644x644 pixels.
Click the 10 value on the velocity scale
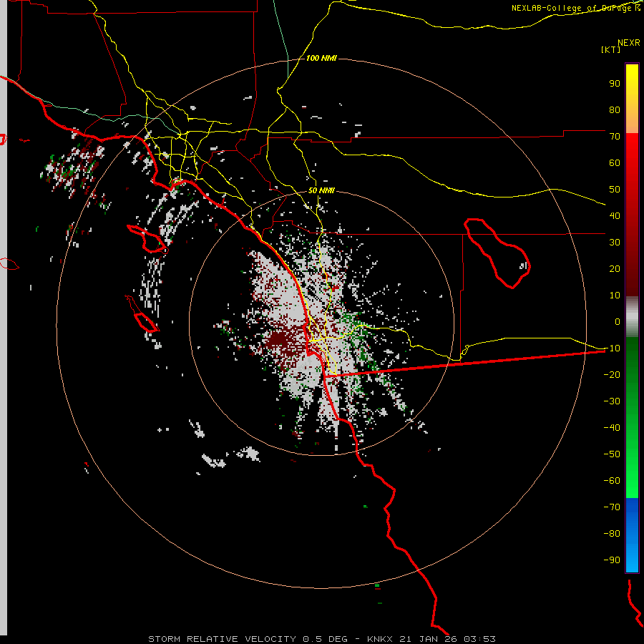click(615, 296)
